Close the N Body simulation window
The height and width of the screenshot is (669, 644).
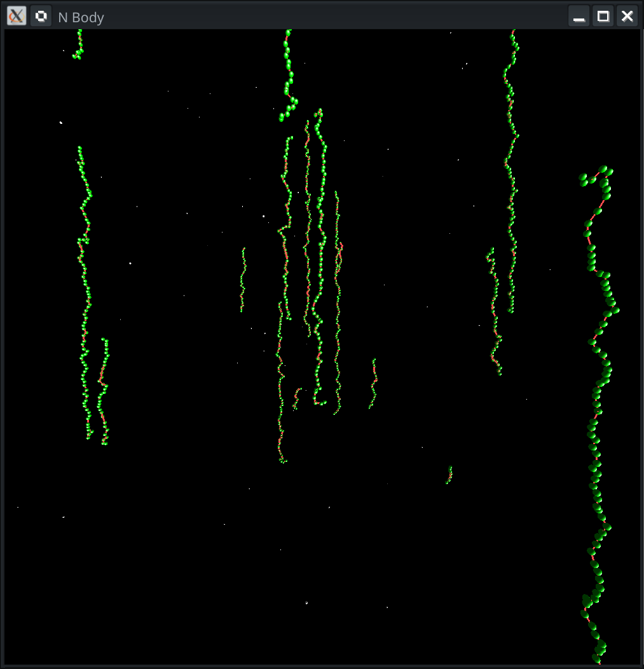626,16
